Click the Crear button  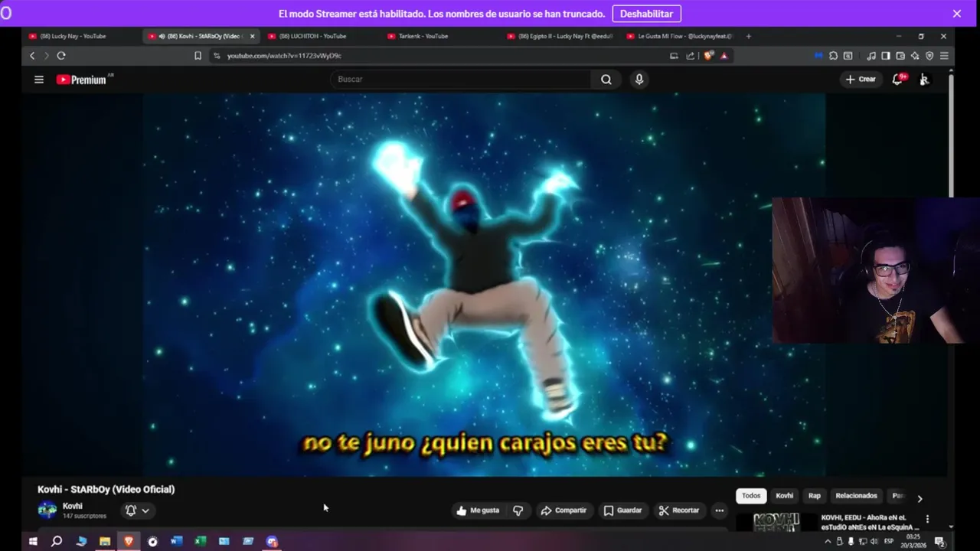[861, 80]
